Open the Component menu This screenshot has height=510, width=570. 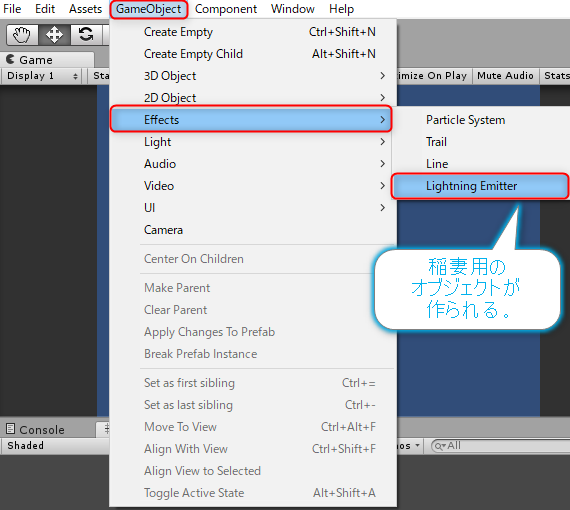pyautogui.click(x=226, y=9)
